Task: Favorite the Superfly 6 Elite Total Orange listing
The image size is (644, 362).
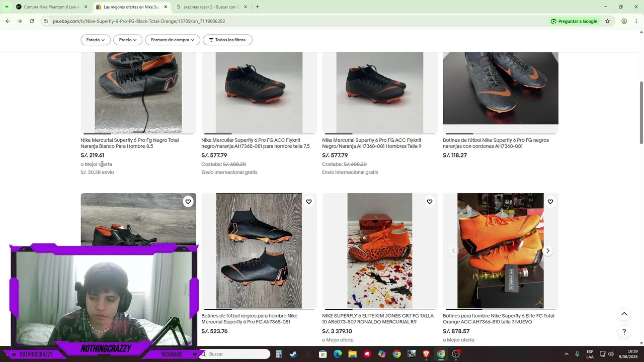Action: point(550,202)
